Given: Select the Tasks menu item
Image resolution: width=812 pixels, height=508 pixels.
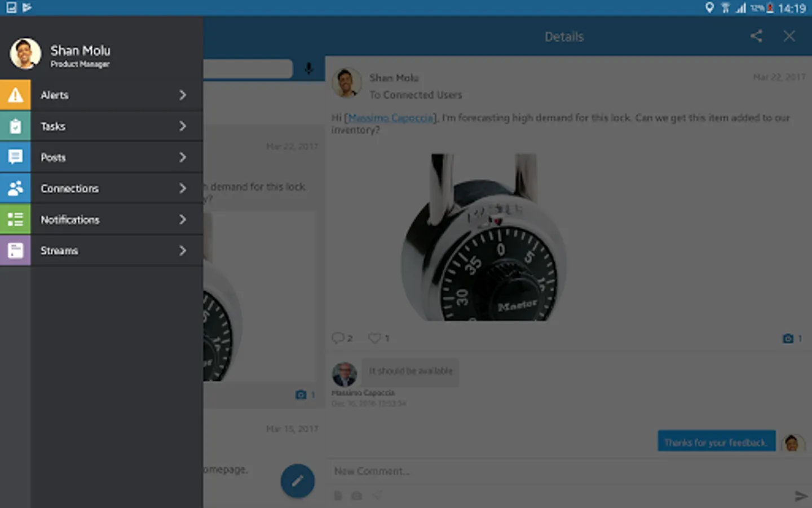Looking at the screenshot, I should click(101, 126).
